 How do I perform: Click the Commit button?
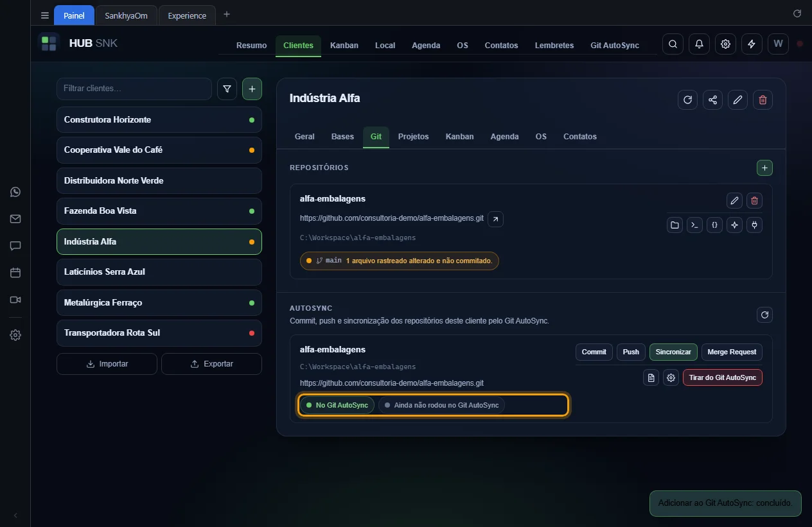click(594, 352)
